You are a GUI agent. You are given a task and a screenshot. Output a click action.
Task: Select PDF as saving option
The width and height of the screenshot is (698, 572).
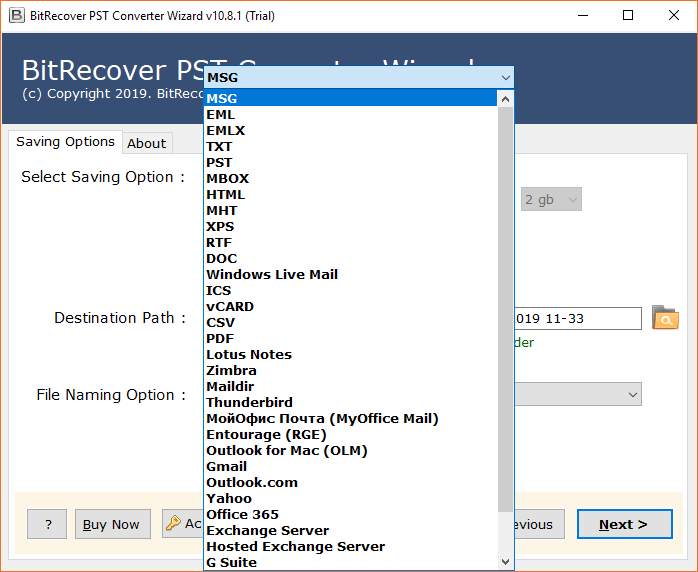pos(350,339)
